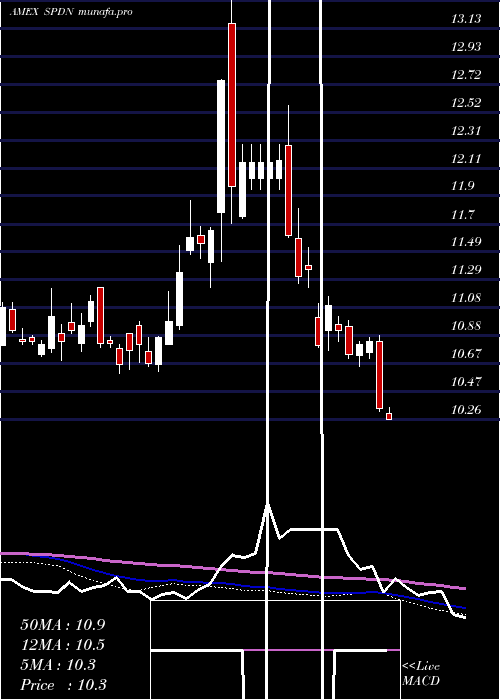Click the 50MA : 10.9 readout

pos(62,625)
